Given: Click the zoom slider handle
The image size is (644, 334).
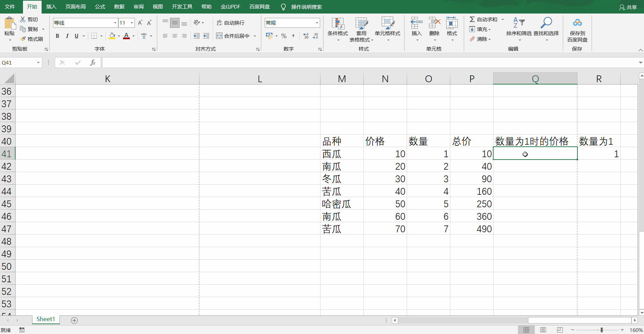Looking at the screenshot, I should [x=602, y=330].
